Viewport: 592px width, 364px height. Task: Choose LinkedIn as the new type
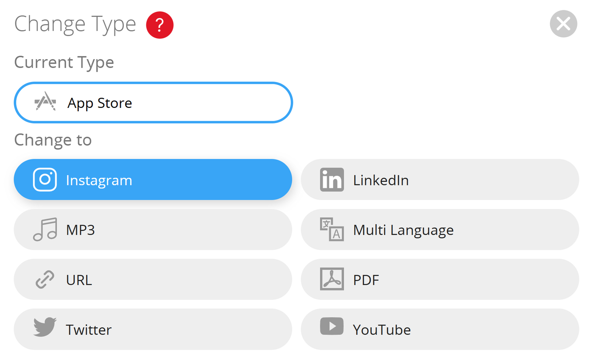(x=440, y=180)
